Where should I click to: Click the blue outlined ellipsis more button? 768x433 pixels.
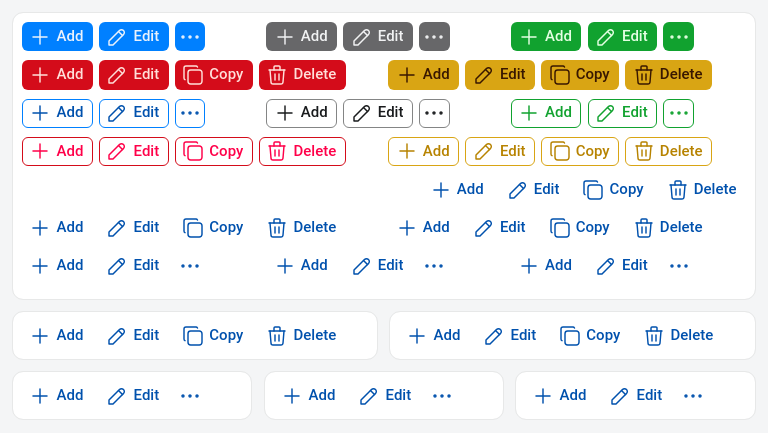[190, 113]
